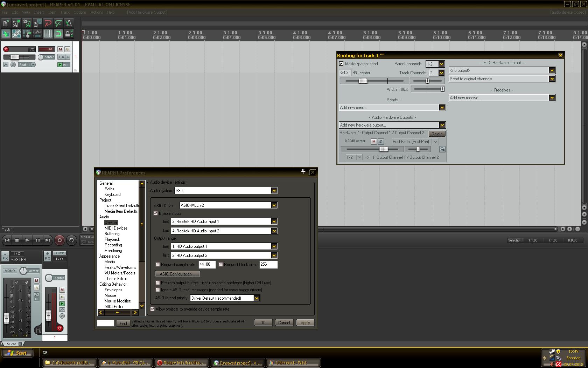Uncheck the Enable inputs checkbox
Viewport: 588px width, 368px height.
[156, 213]
